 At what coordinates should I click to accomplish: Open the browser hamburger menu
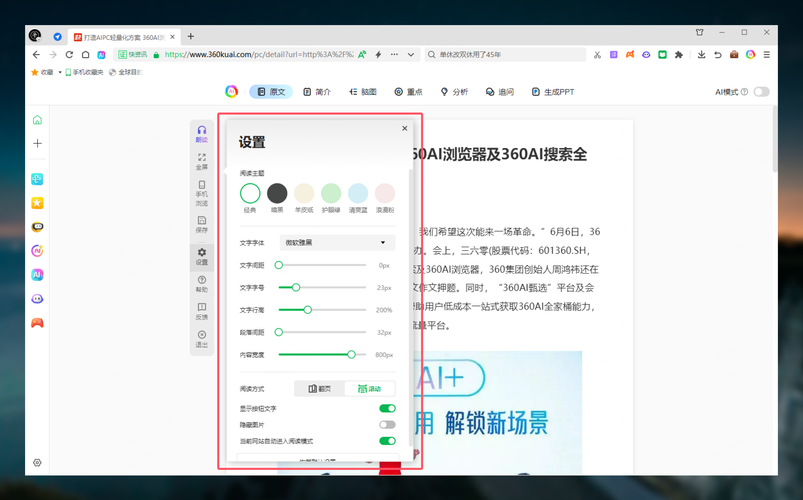point(767,54)
